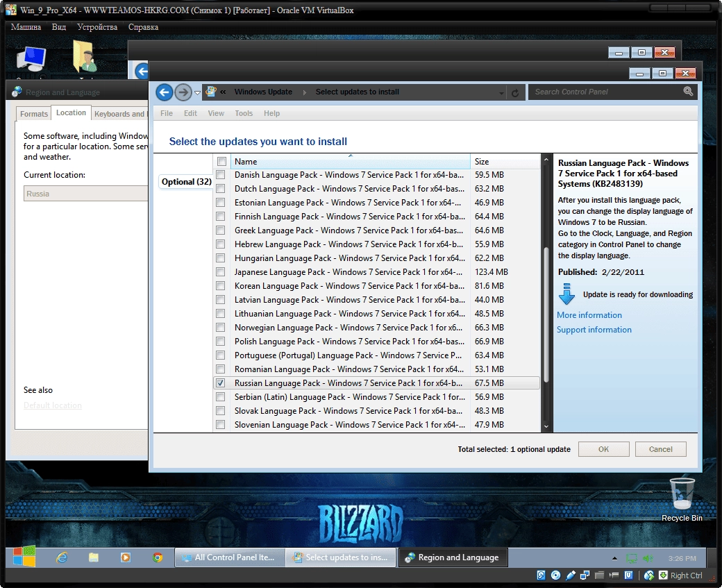This screenshot has height=588, width=722.
Task: Click the green network tray icon
Action: pyautogui.click(x=631, y=559)
